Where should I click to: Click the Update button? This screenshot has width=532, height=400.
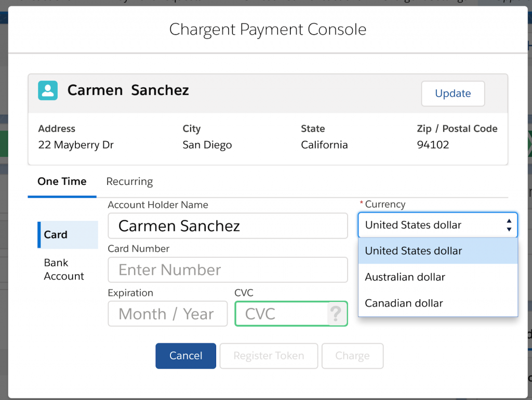453,94
